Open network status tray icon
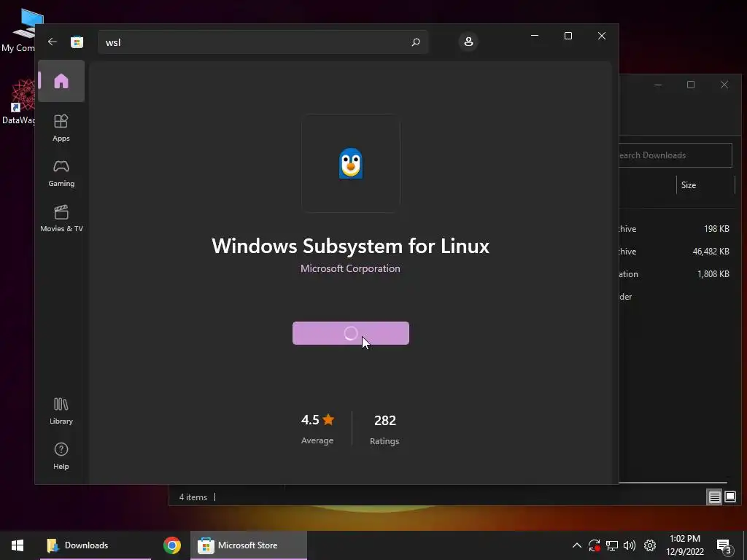747x560 pixels. point(612,545)
